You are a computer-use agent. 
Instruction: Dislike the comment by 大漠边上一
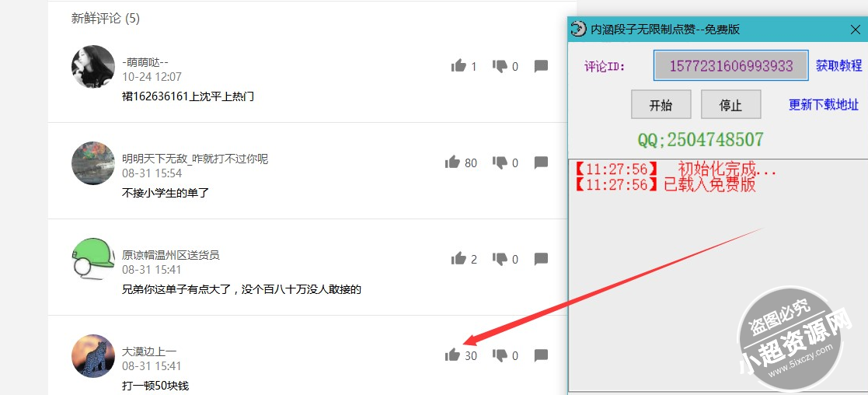pos(500,355)
